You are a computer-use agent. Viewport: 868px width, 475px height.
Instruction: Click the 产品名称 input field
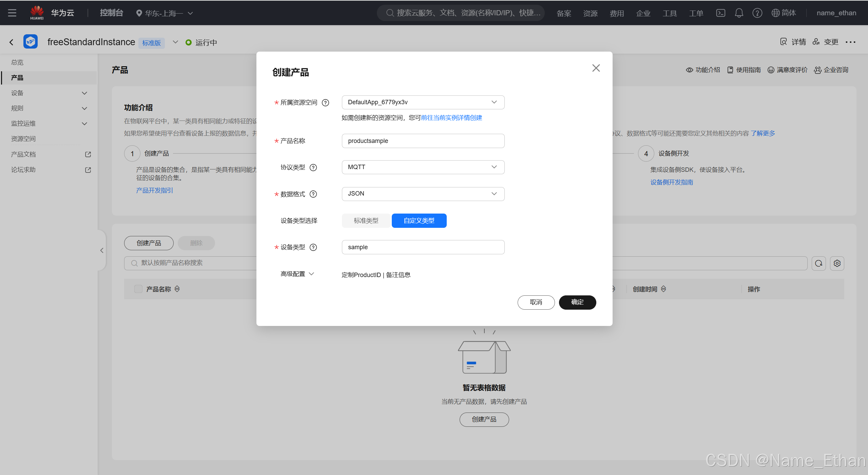(x=423, y=141)
